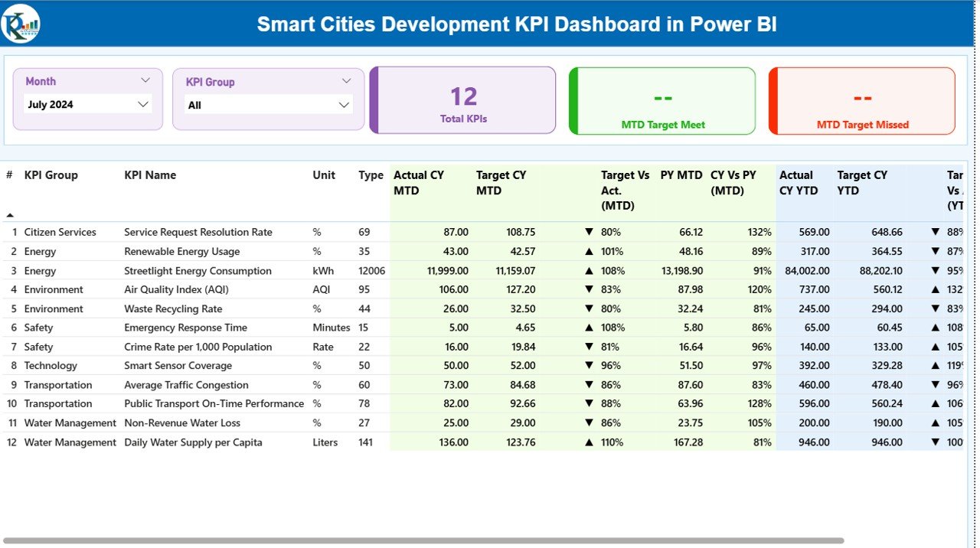Click green up-arrow beside Renewable Energy Usage MTD
Screen dimensions: 980x548
[588, 251]
